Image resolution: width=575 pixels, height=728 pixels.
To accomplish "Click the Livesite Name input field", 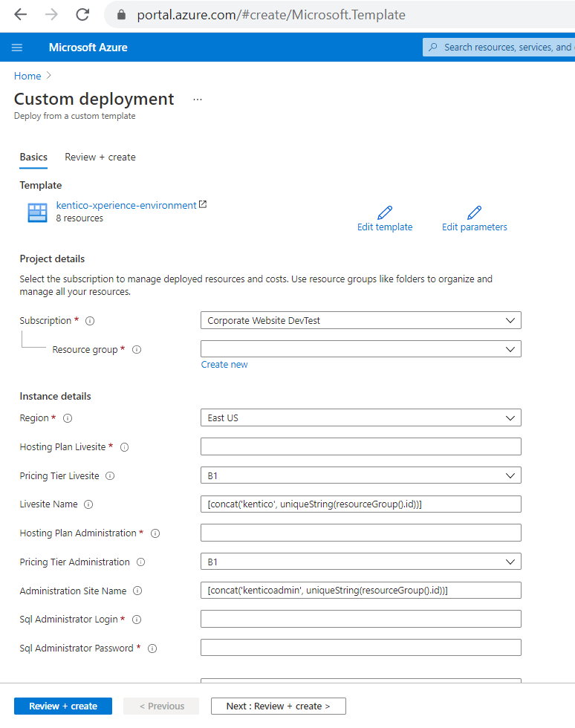I will (361, 504).
